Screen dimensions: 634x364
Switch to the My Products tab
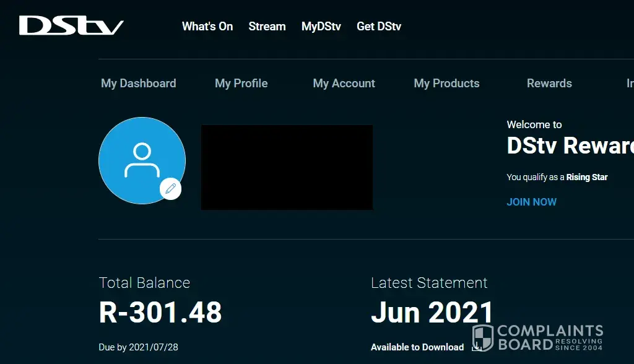(446, 84)
